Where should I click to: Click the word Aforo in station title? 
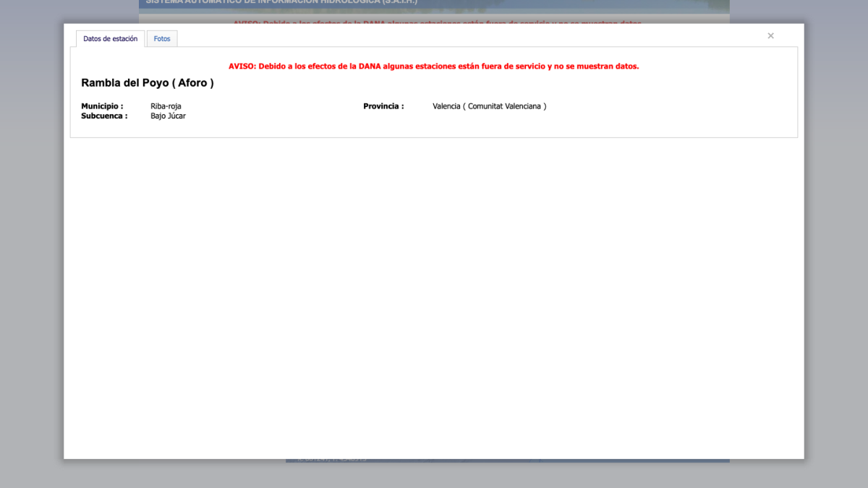point(192,83)
